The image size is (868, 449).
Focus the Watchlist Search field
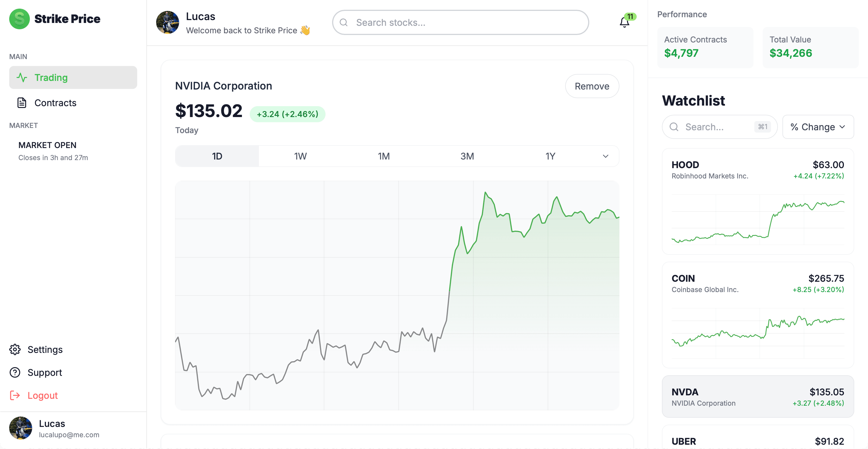[x=720, y=127]
